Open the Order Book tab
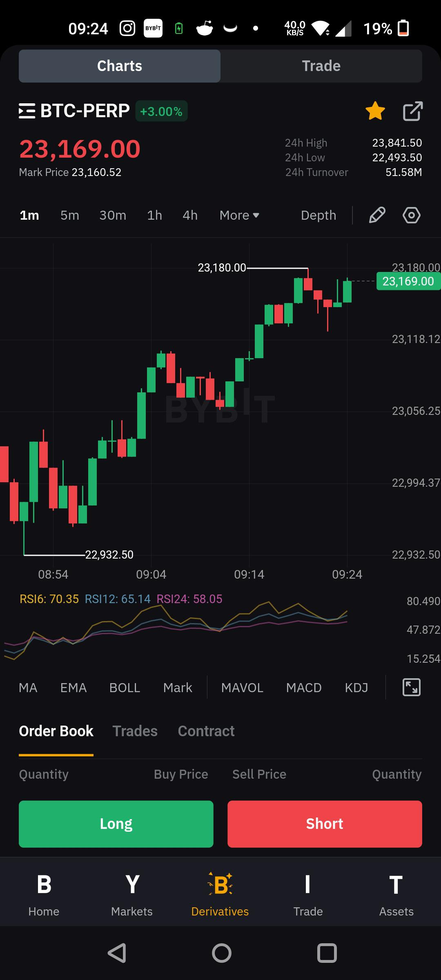This screenshot has width=441, height=980. [x=56, y=731]
